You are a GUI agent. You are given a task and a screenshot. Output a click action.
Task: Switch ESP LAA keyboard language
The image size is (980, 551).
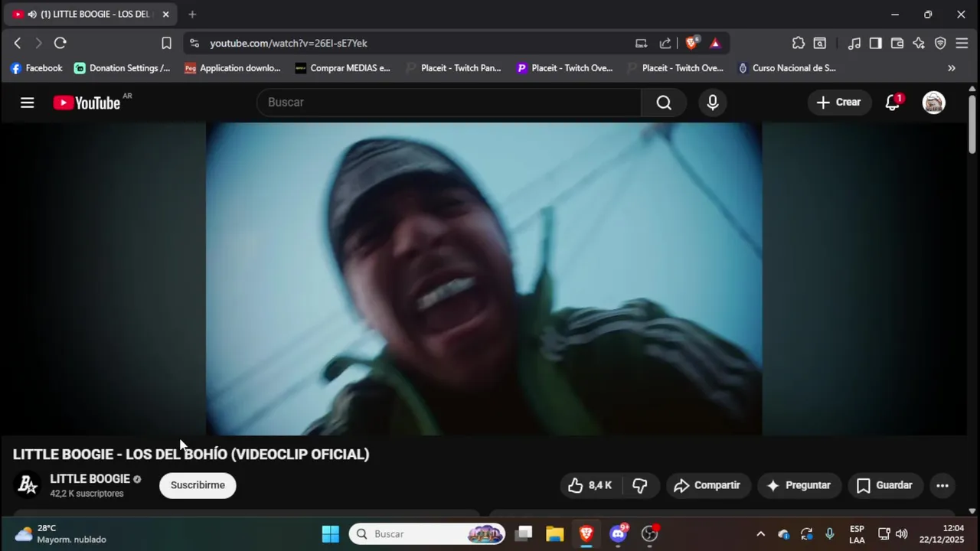[857, 534]
